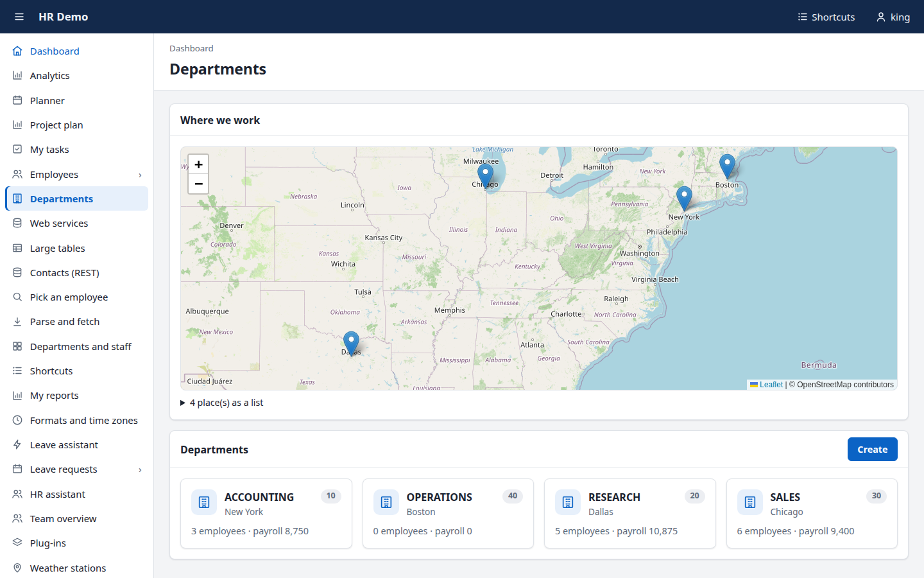
Task: Click the HR Demo app title
Action: click(x=64, y=17)
